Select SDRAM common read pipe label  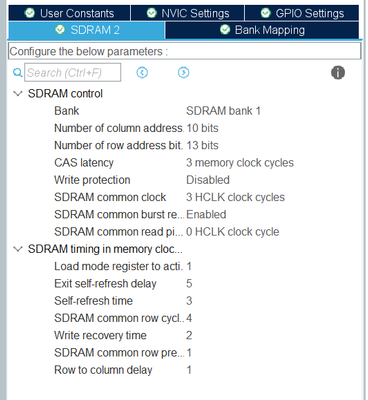pyautogui.click(x=119, y=232)
